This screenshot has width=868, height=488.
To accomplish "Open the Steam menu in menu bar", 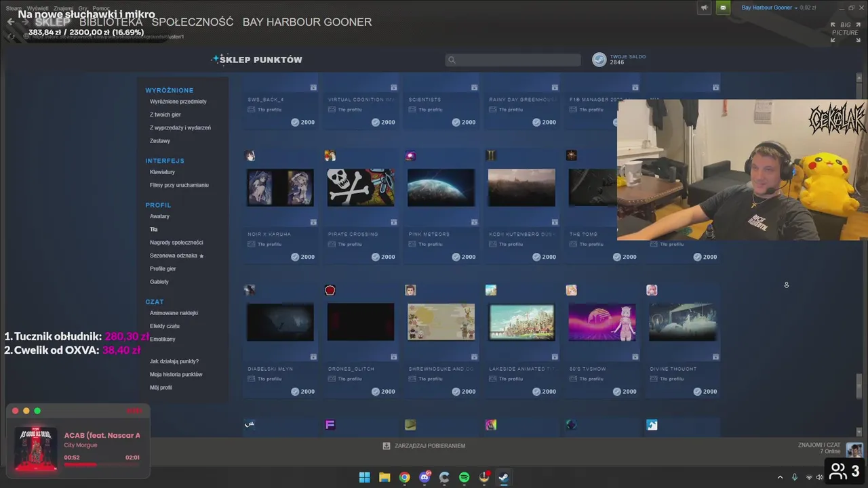I will pos(14,8).
